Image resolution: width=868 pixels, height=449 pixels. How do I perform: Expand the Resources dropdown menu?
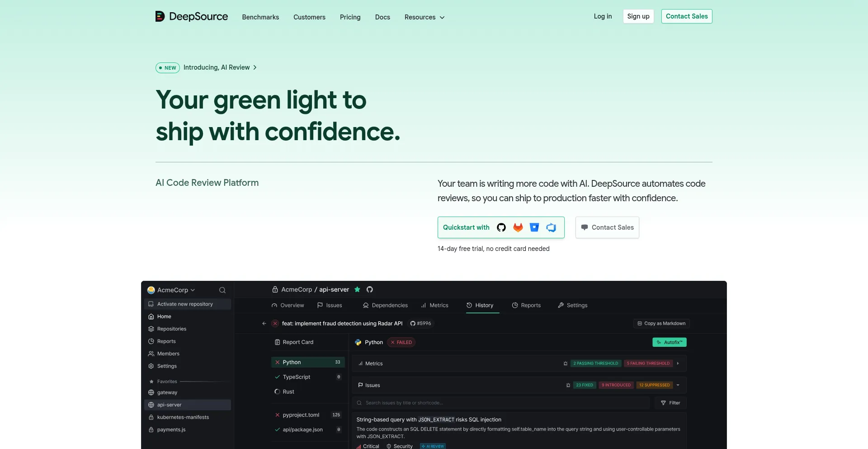(x=425, y=17)
